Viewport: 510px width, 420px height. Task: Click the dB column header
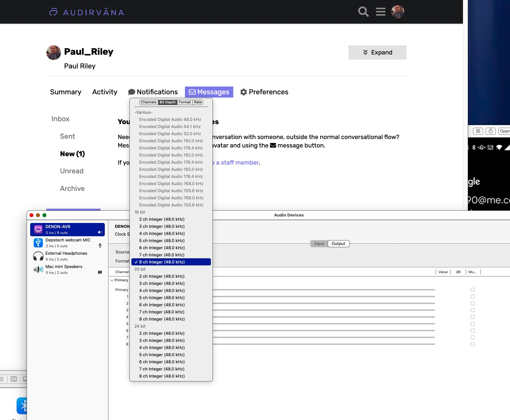pyautogui.click(x=458, y=272)
